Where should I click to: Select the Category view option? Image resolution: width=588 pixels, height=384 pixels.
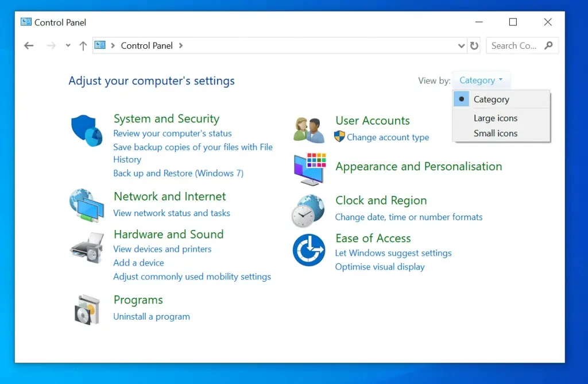(x=491, y=99)
